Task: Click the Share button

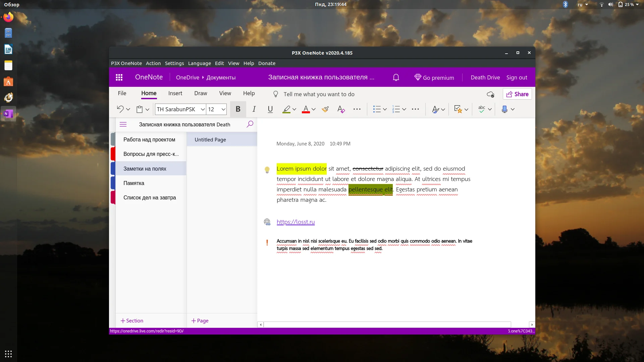Action: [517, 94]
